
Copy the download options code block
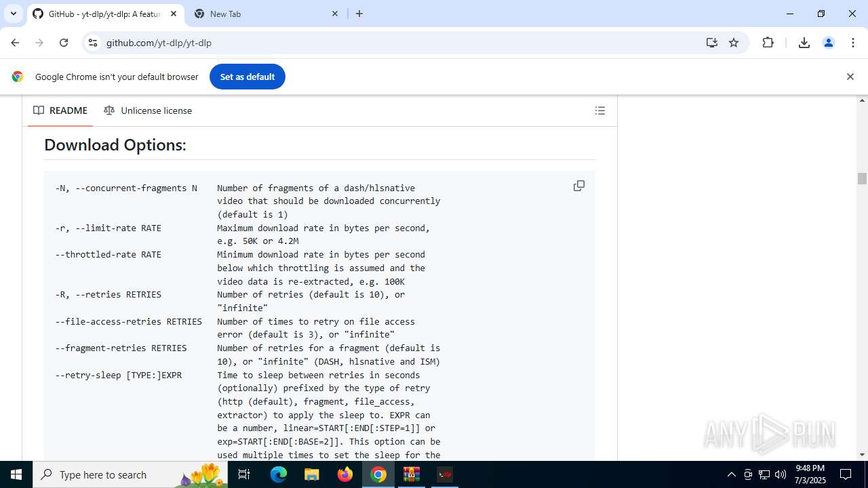tap(579, 186)
